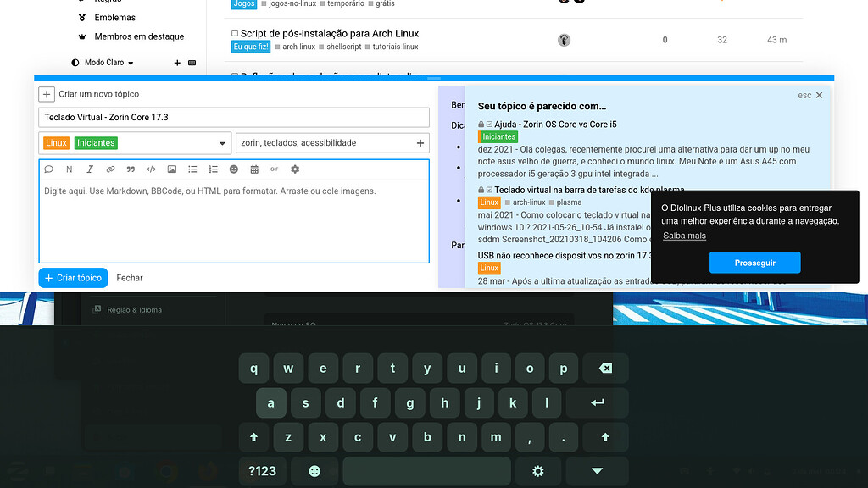Add a tag with the plus in the tags field
The width and height of the screenshot is (868, 488).
point(420,143)
